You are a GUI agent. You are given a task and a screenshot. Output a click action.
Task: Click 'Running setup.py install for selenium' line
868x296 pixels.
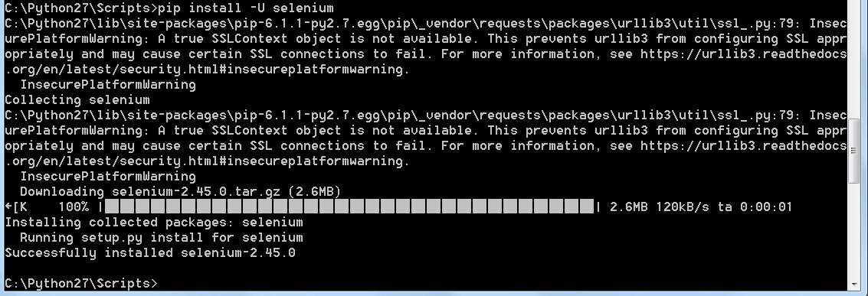(162, 237)
